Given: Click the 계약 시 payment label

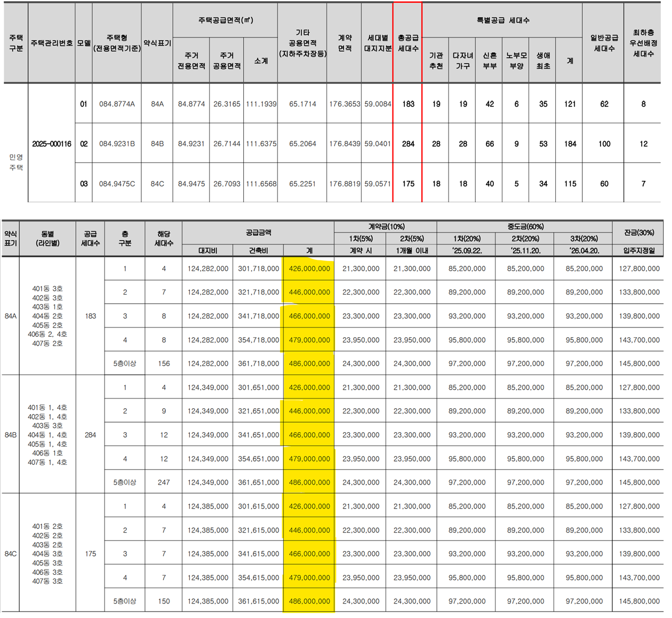Looking at the screenshot, I should pyautogui.click(x=361, y=250).
